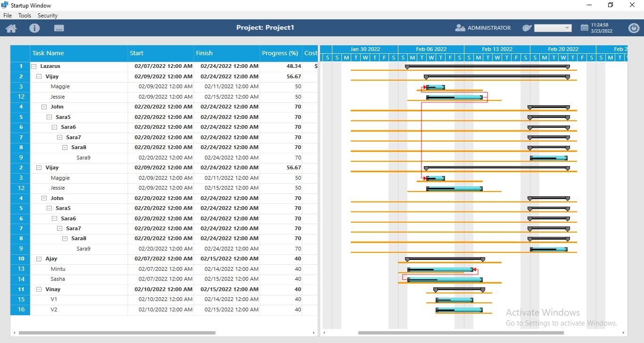The width and height of the screenshot is (644, 343).
Task: Click the Administrator user icon
Action: point(460,28)
